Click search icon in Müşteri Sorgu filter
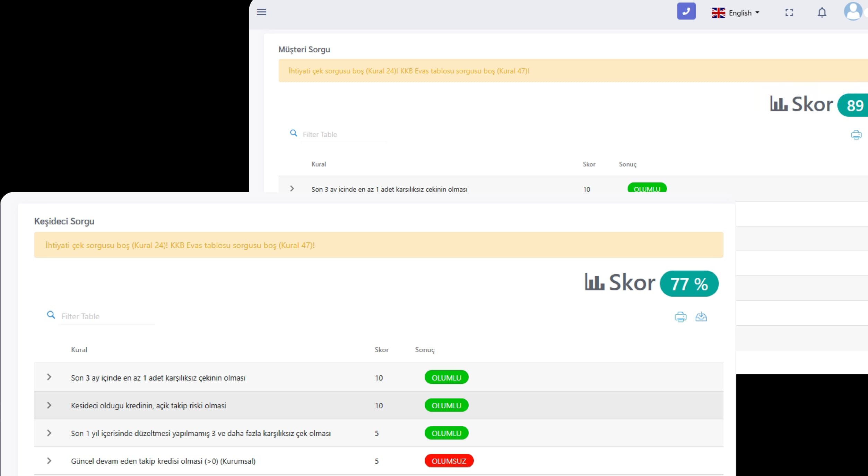The height and width of the screenshot is (476, 868). point(294,133)
